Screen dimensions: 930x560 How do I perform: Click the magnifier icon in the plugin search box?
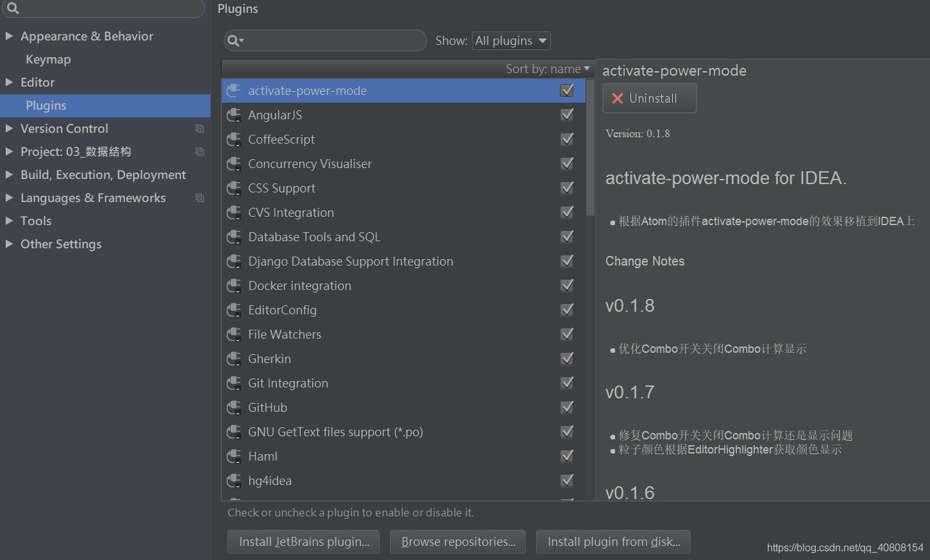[x=235, y=40]
